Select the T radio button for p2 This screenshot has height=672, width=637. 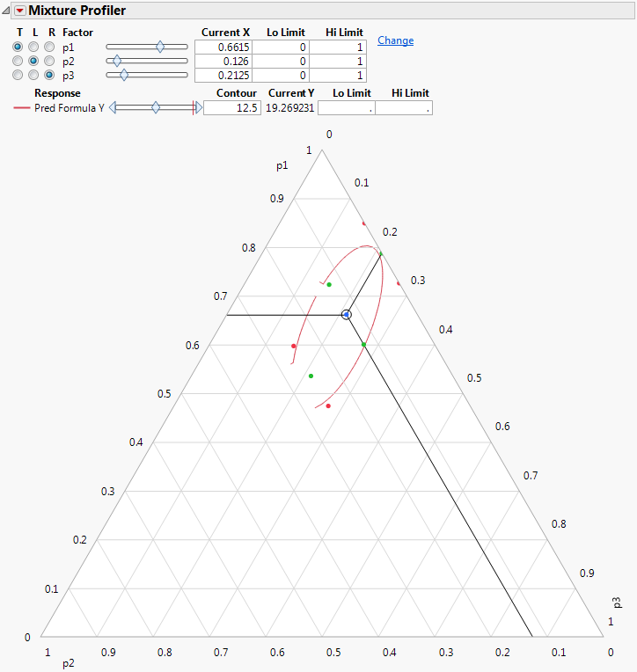point(18,61)
